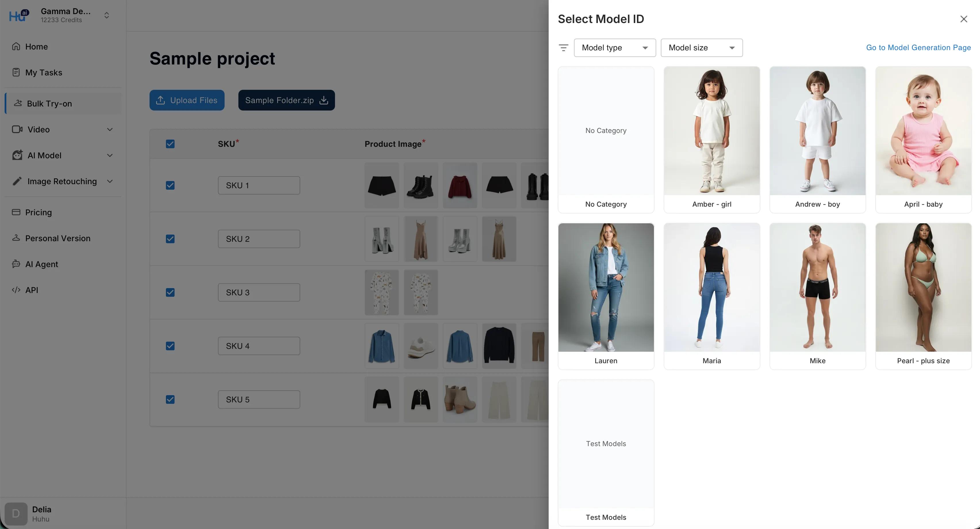The width and height of the screenshot is (980, 529).
Task: Uncheck the SKU 2 row checkbox
Action: [x=170, y=239]
